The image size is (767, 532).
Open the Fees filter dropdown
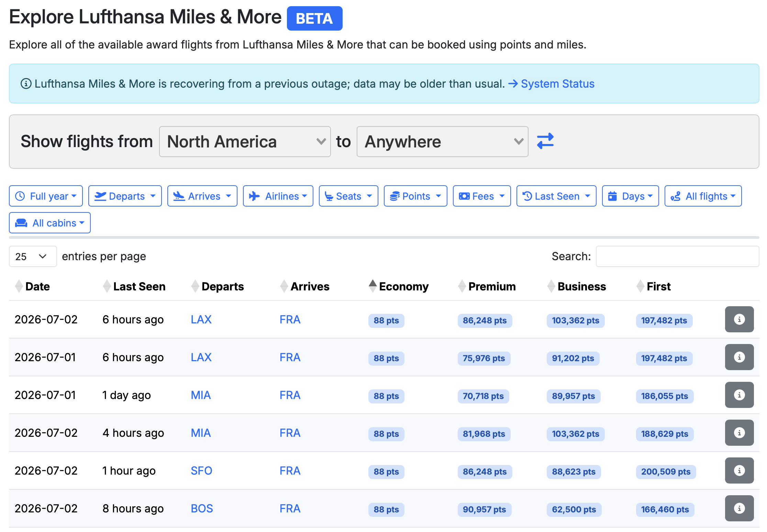tap(482, 196)
